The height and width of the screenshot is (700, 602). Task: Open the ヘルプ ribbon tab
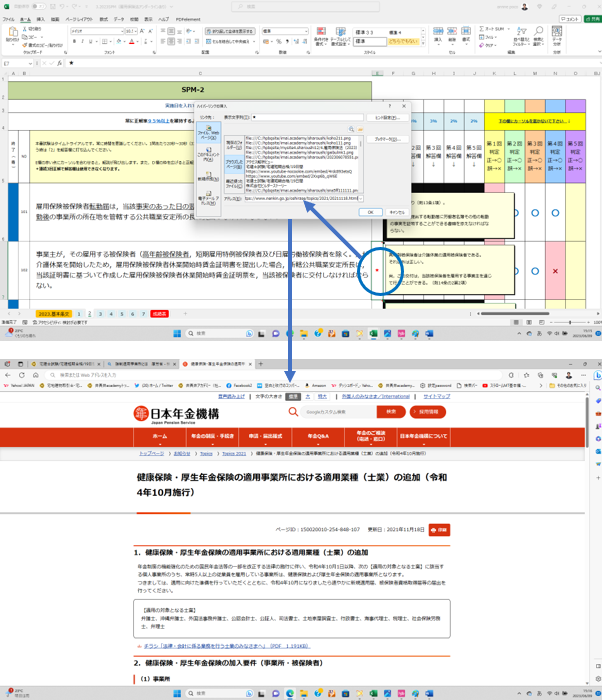tap(164, 20)
